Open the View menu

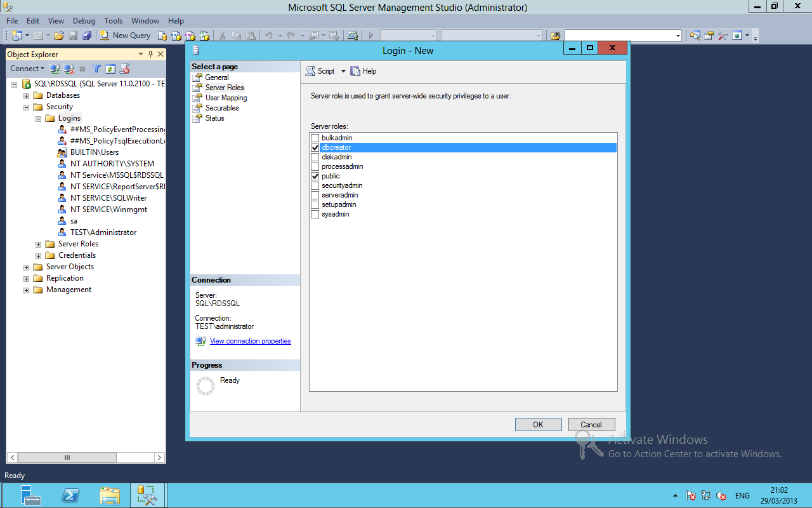[56, 21]
